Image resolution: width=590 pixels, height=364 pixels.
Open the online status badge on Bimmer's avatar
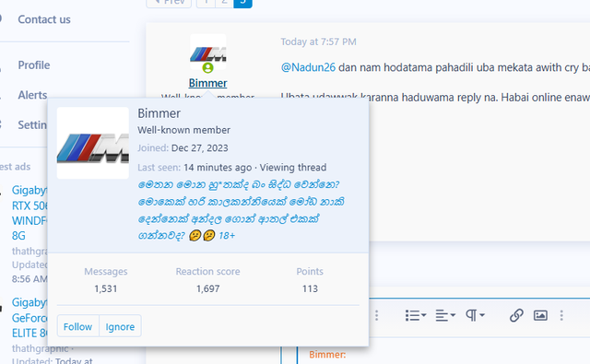(207, 67)
